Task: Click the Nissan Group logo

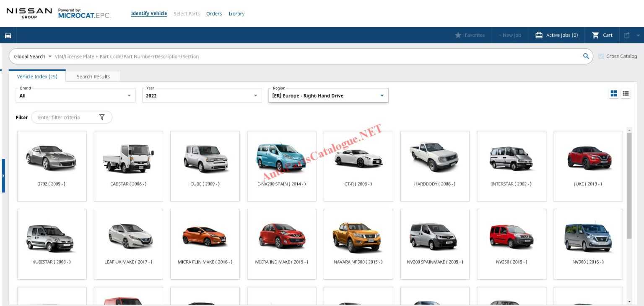Action: coord(29,13)
